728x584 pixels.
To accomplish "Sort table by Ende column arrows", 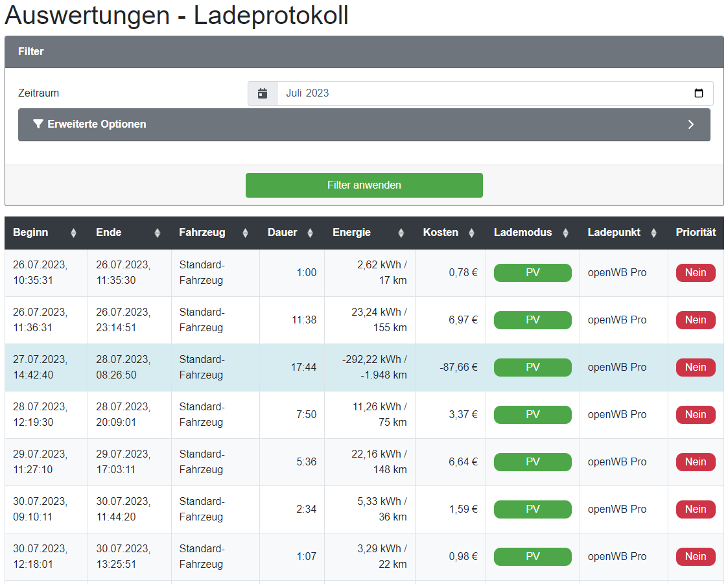I will 157,233.
